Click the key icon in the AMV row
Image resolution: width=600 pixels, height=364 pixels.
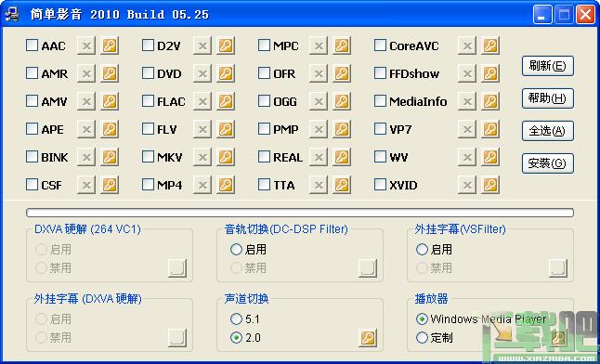click(110, 101)
